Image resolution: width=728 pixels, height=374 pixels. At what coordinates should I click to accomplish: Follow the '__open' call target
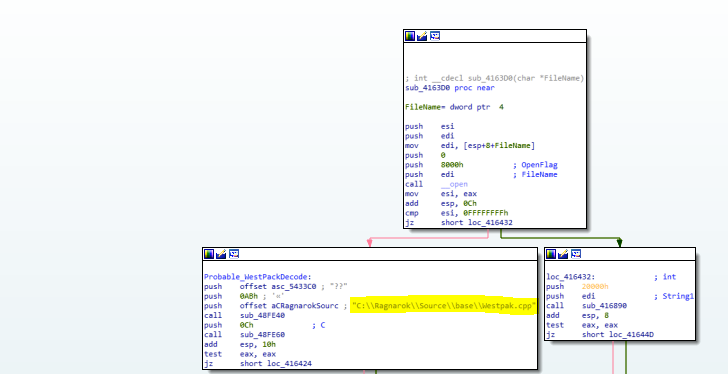(454, 184)
